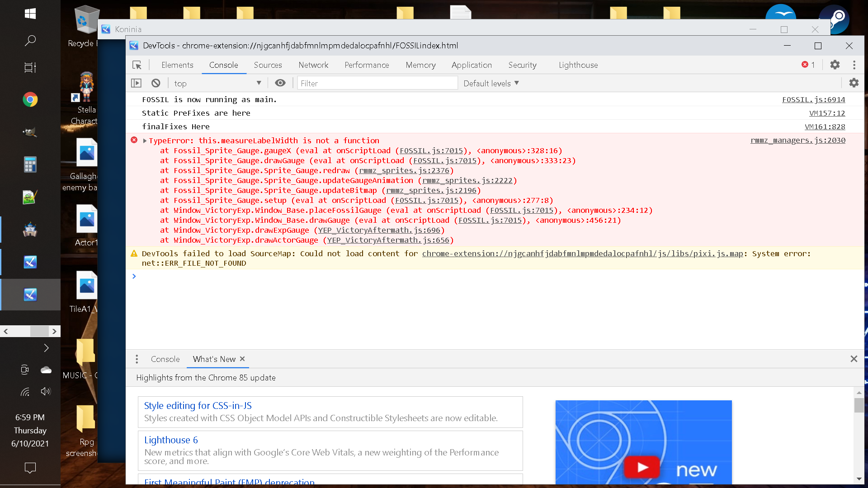Image resolution: width=868 pixels, height=488 pixels.
Task: Open the Default levels dropdown
Action: 491,83
